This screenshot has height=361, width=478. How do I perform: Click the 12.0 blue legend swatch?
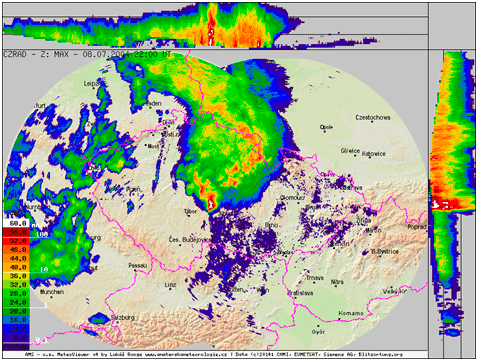click(x=16, y=329)
